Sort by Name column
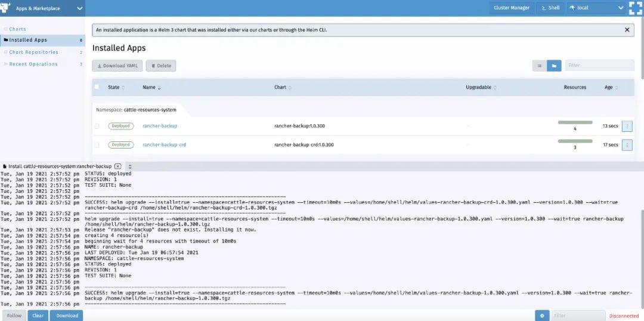The image size is (644, 321). 151,88
